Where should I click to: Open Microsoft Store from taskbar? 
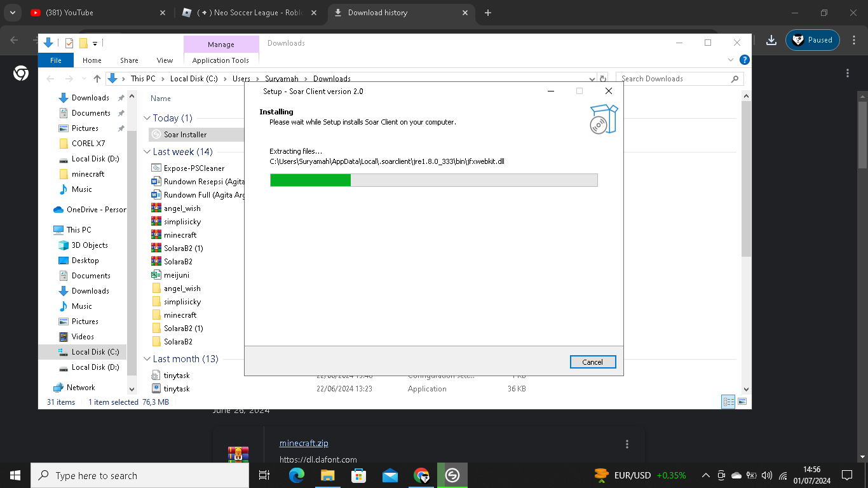click(359, 475)
